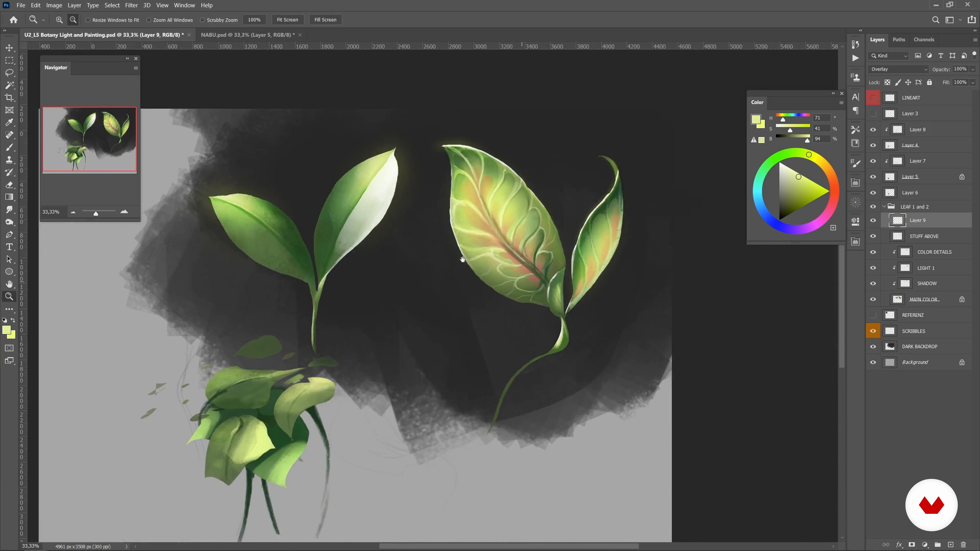Choose the Zoom In mode icon

pyautogui.click(x=59, y=20)
